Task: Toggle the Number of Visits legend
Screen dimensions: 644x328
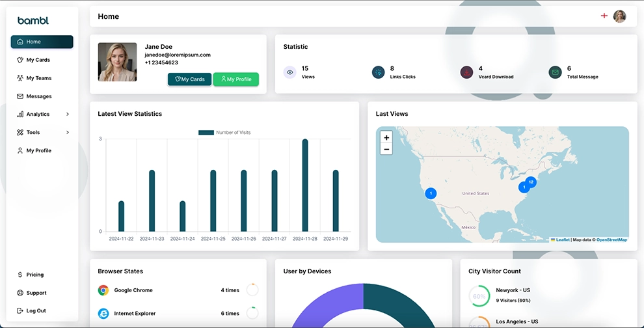Action: pyautogui.click(x=224, y=132)
